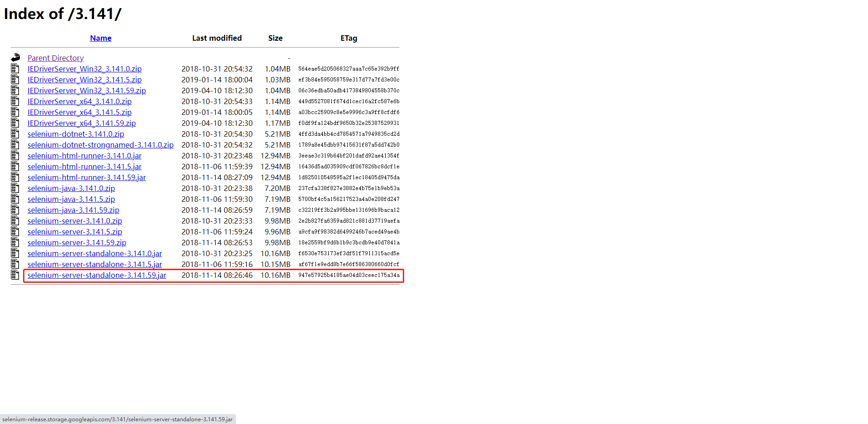The height and width of the screenshot is (424, 868).
Task: Click the back-arrow icon beside Parent Directory
Action: tap(15, 57)
